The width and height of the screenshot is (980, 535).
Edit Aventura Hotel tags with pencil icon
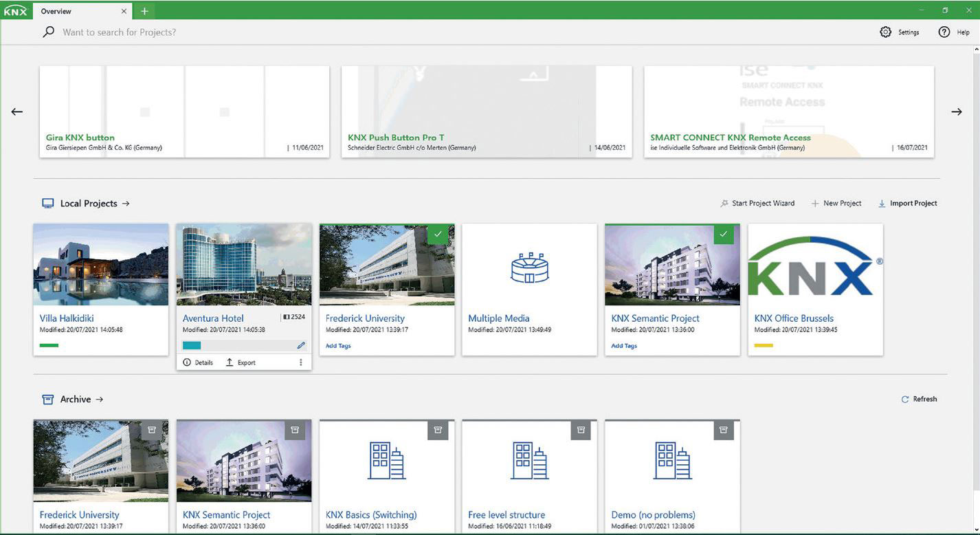[301, 345]
